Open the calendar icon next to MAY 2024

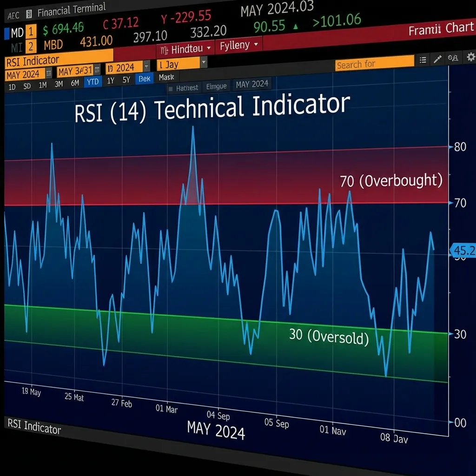[48, 72]
